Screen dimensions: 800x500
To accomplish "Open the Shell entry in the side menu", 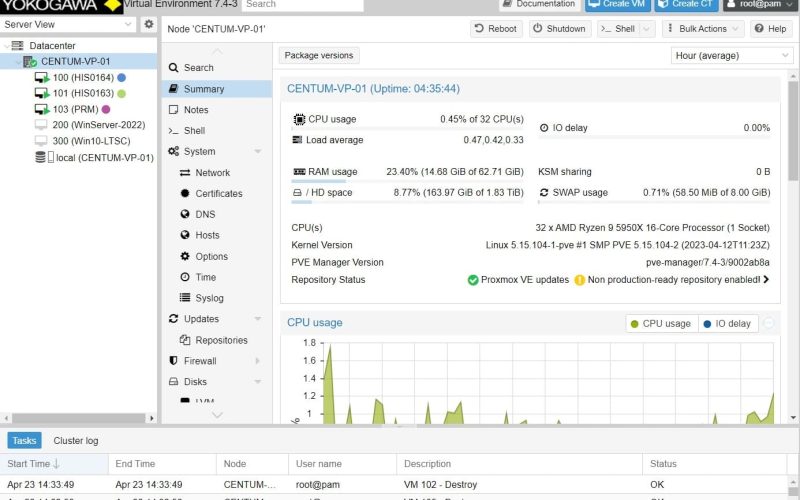I will (x=217, y=131).
